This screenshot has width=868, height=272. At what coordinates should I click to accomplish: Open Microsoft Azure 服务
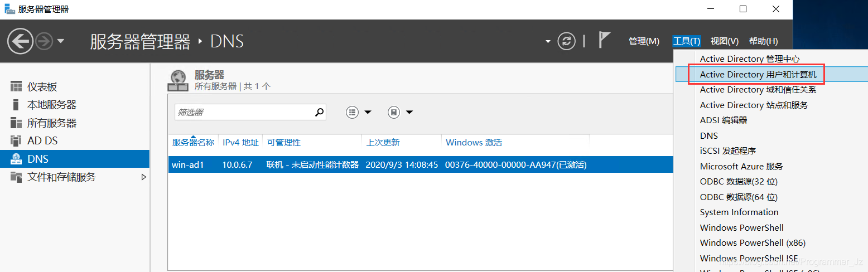click(741, 166)
